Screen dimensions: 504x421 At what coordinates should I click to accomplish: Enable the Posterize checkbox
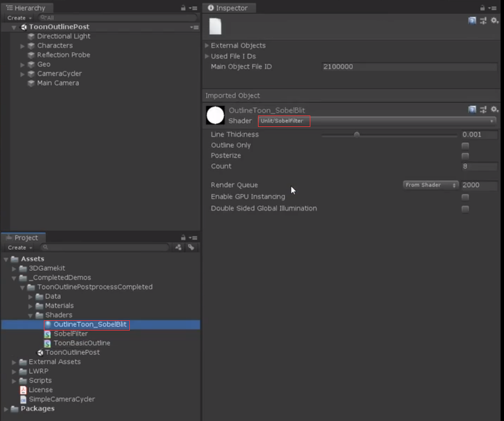click(465, 156)
